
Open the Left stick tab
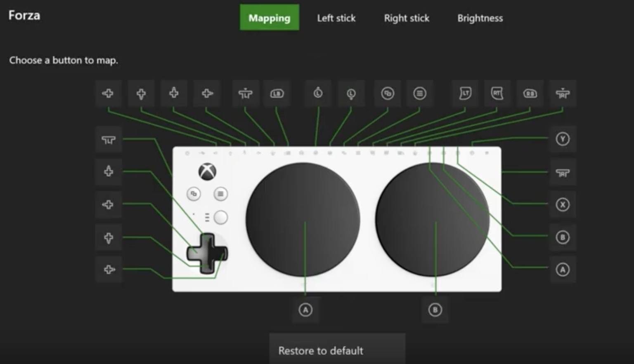pos(336,18)
